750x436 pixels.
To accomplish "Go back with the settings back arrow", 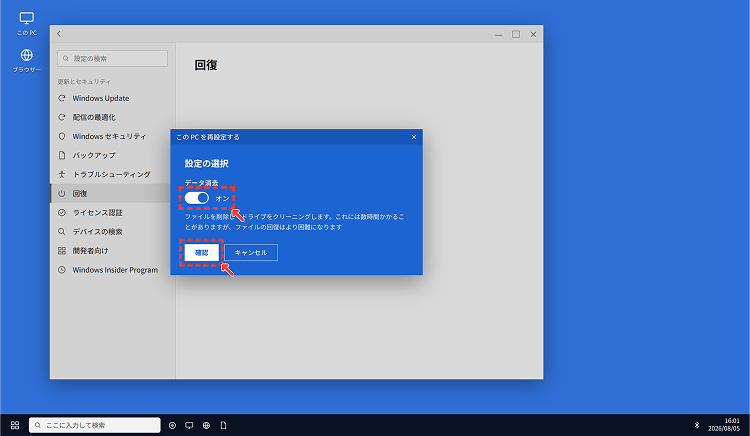I will click(x=59, y=34).
